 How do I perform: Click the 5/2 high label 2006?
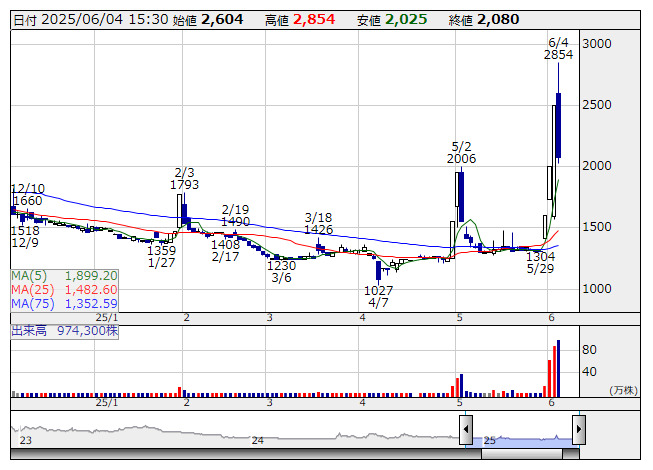tap(461, 159)
